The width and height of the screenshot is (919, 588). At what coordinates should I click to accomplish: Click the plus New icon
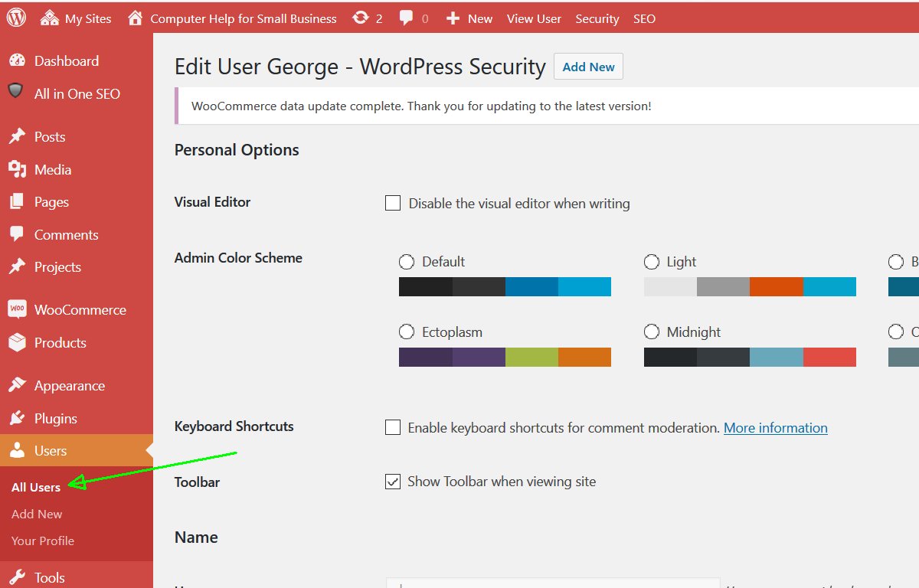[x=453, y=18]
